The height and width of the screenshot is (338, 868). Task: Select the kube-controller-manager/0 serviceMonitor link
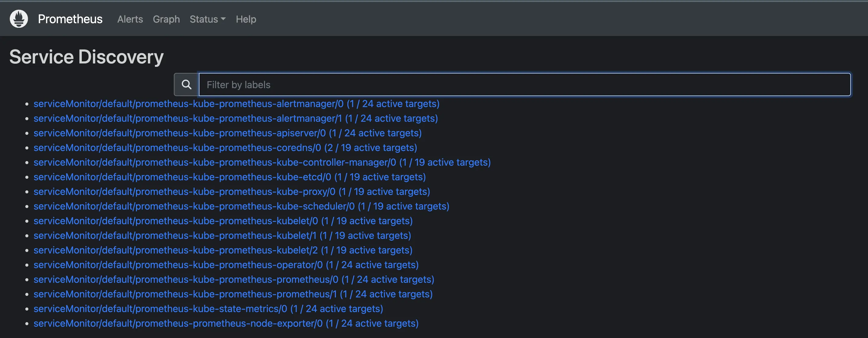point(262,162)
